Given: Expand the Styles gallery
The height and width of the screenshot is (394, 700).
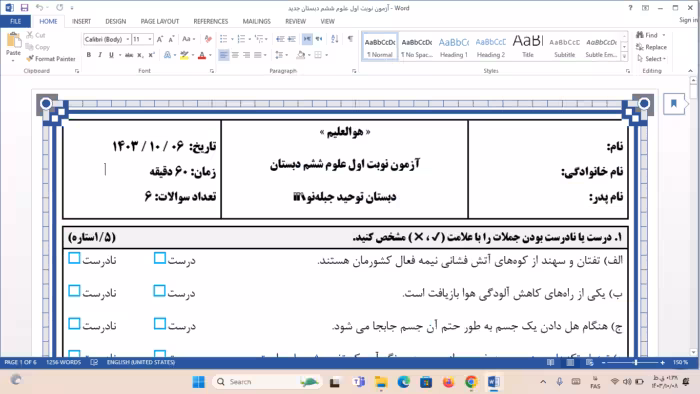Looking at the screenshot, I should pyautogui.click(x=625, y=57).
